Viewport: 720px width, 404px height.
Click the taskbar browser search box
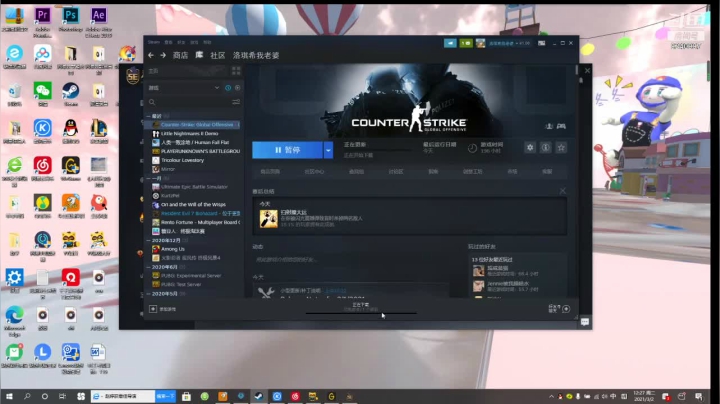pos(124,396)
